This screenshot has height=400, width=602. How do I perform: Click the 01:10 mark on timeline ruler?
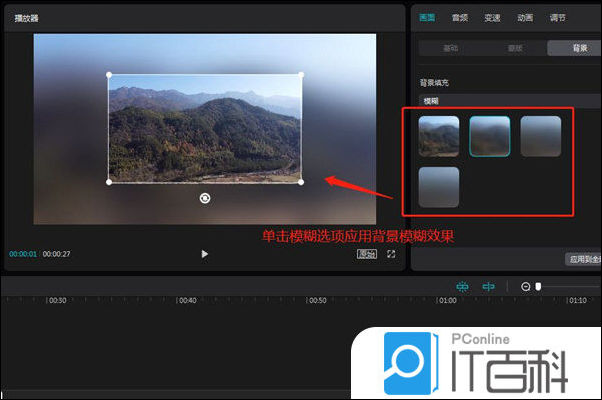click(577, 300)
